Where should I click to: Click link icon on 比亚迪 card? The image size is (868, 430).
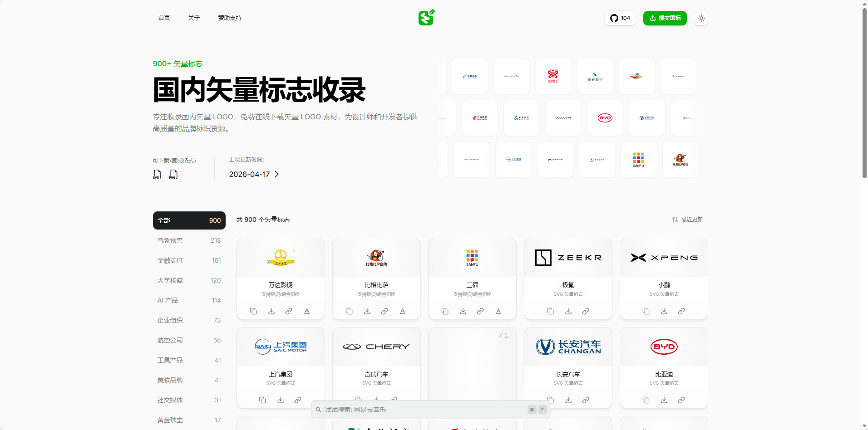pos(681,400)
